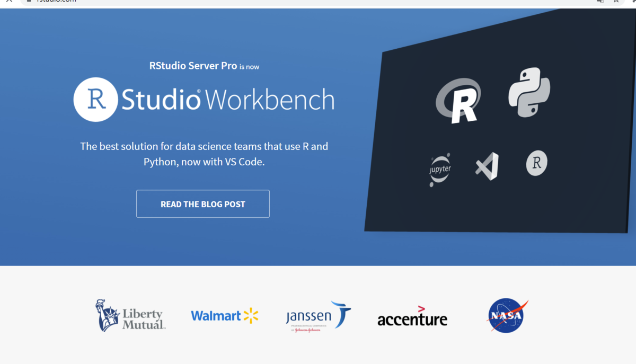Click the Janssen logo
The width and height of the screenshot is (636, 364).
318,316
